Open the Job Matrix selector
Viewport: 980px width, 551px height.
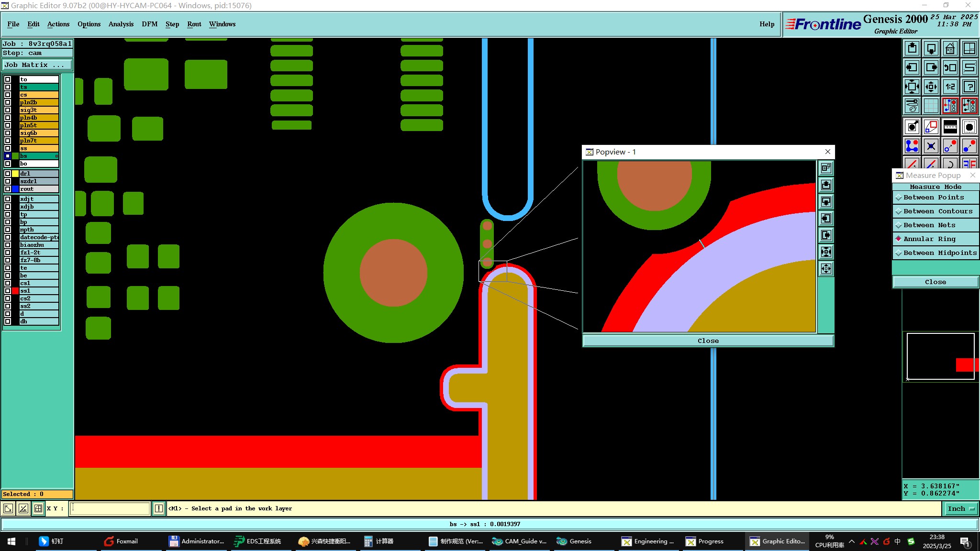click(x=37, y=65)
